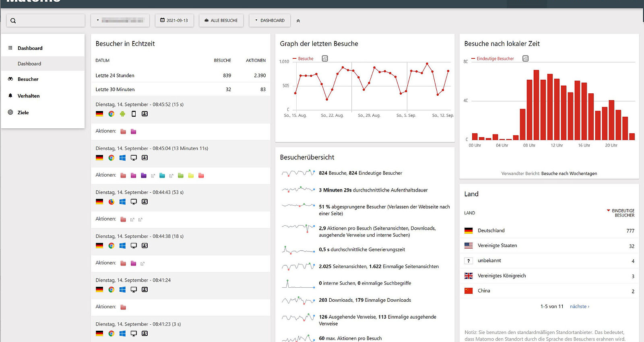The height and width of the screenshot is (342, 644).
Task: Click the metric picker icon beside Eindeutige Besucher
Action: tap(525, 59)
